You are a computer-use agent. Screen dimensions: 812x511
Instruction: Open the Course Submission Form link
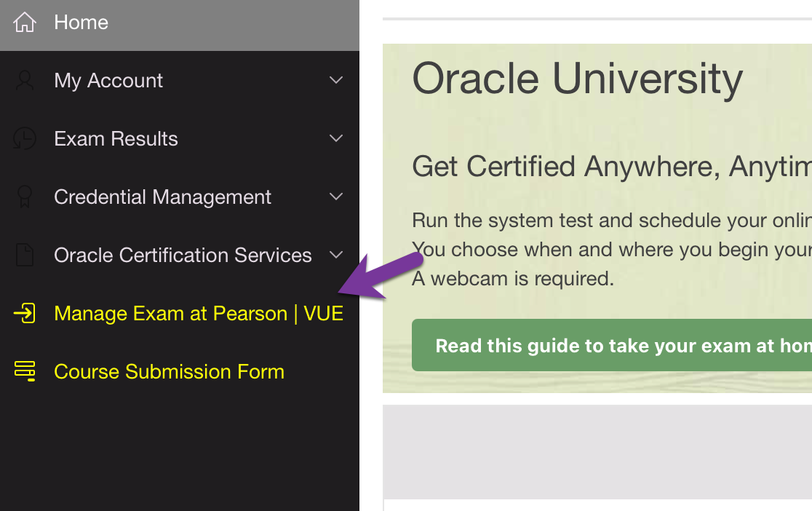169,371
